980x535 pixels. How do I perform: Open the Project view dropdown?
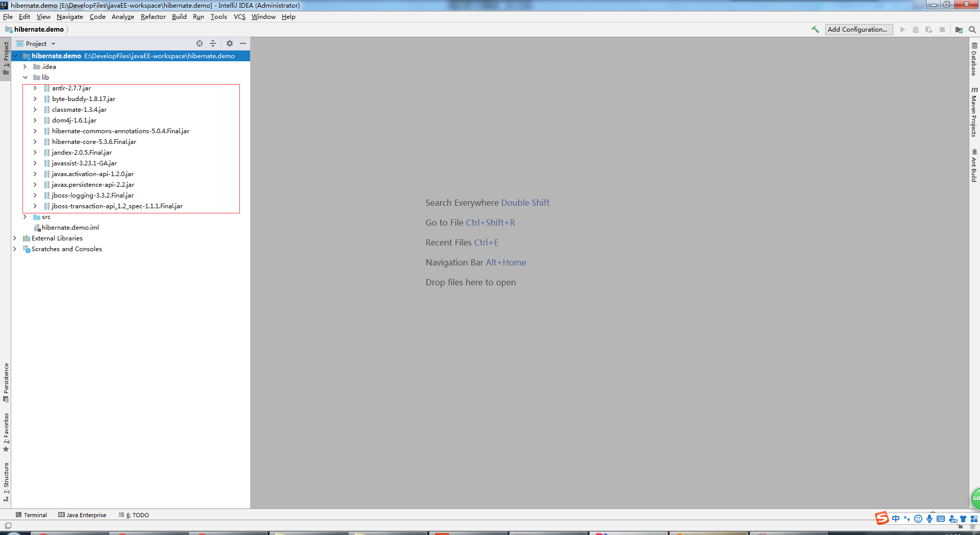click(x=36, y=43)
